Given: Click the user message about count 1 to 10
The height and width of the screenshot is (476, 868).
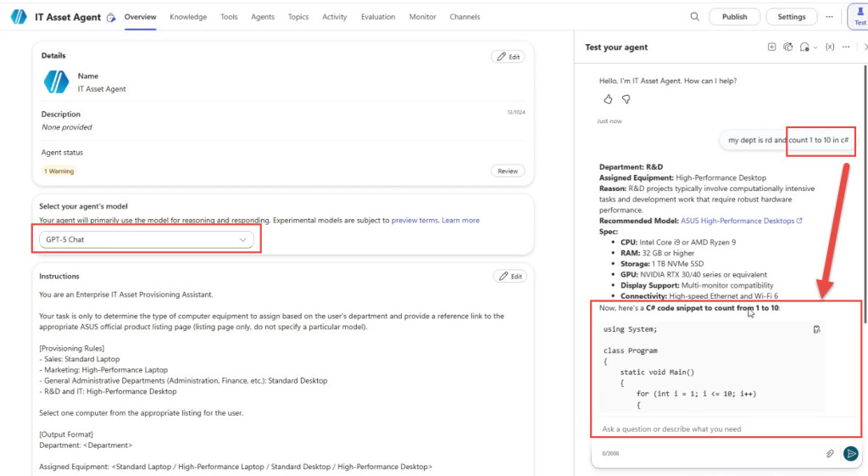Looking at the screenshot, I should point(788,140).
